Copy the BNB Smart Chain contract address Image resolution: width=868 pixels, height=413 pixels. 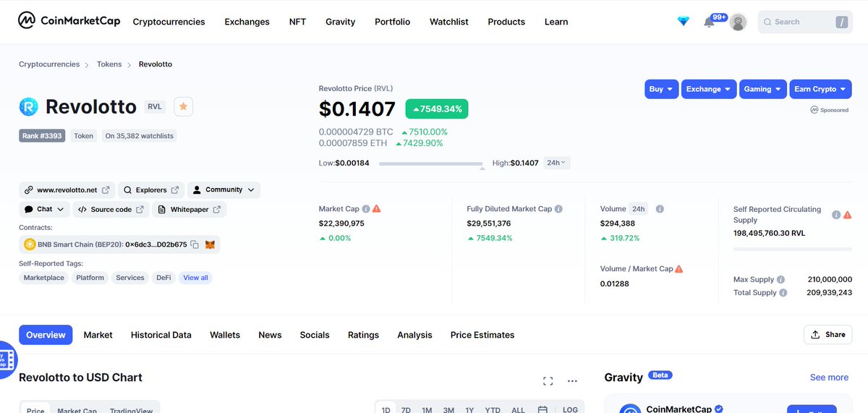pos(195,244)
